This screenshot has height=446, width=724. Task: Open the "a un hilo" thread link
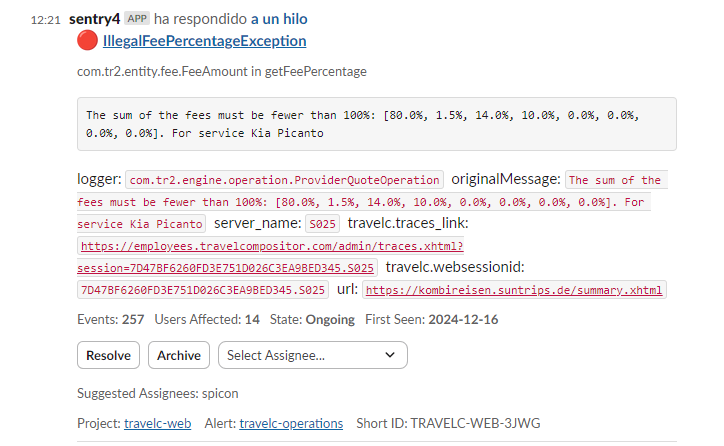click(x=279, y=19)
